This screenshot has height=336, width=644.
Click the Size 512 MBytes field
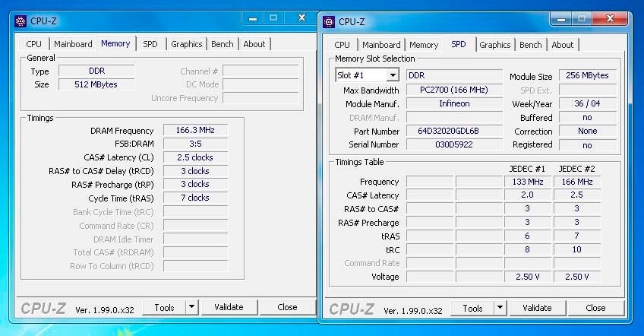coord(96,84)
